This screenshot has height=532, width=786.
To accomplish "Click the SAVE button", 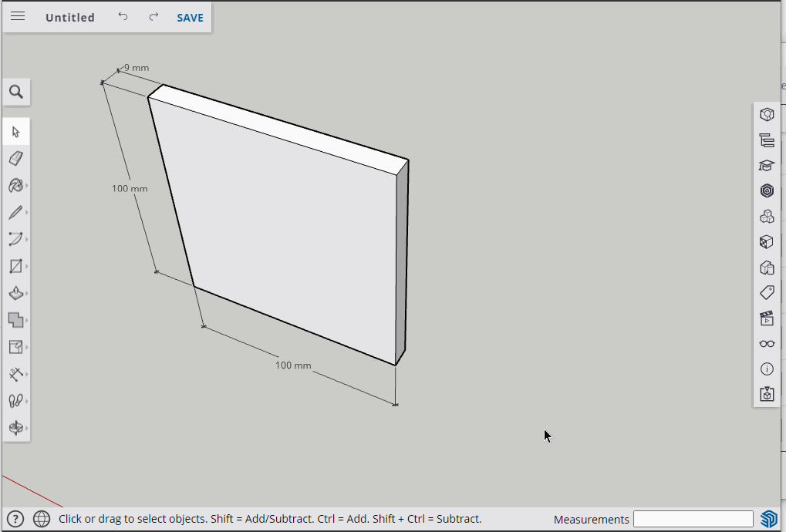I will (190, 18).
